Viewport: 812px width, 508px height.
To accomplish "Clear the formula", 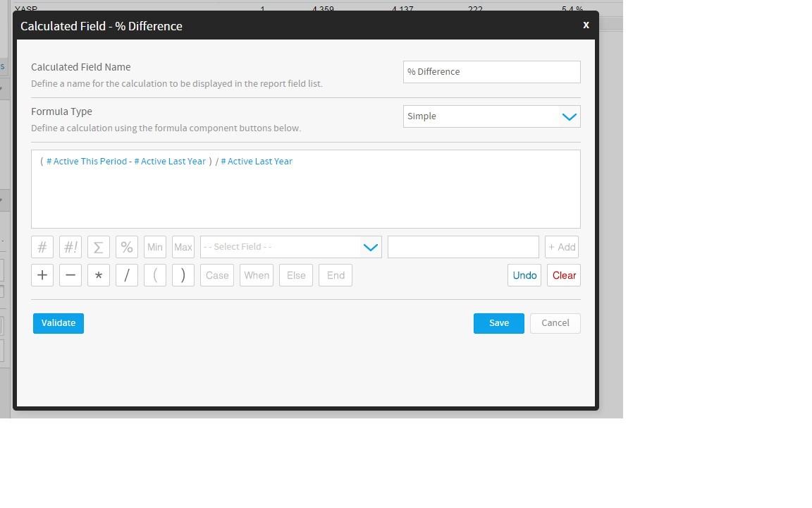I will tap(564, 275).
